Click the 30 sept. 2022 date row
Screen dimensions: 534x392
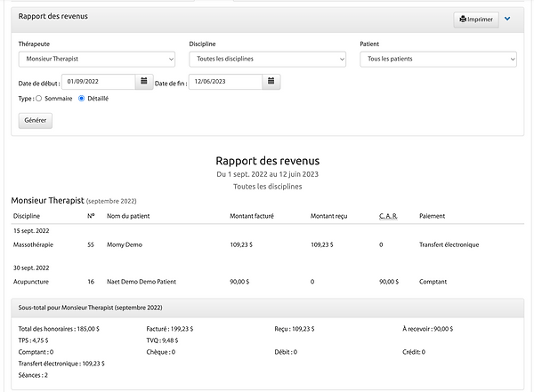tap(31, 268)
